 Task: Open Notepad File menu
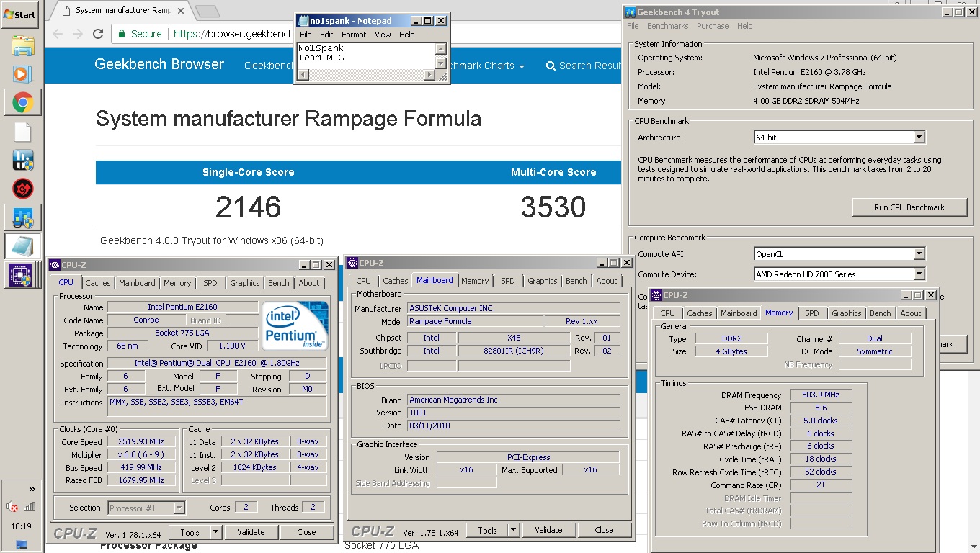tap(306, 35)
